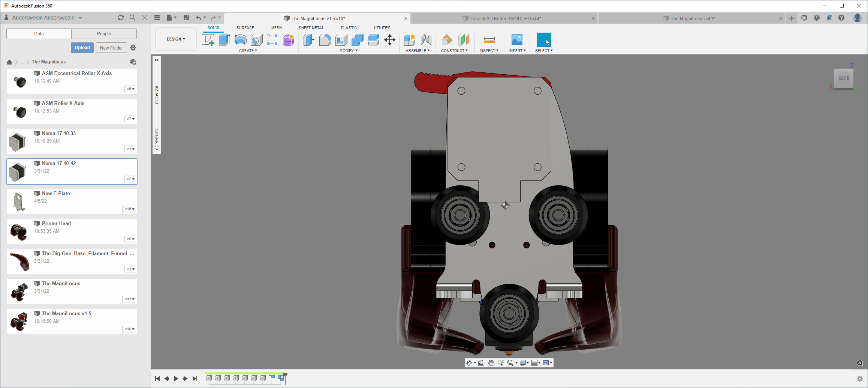Select the Combine tool

point(357,40)
